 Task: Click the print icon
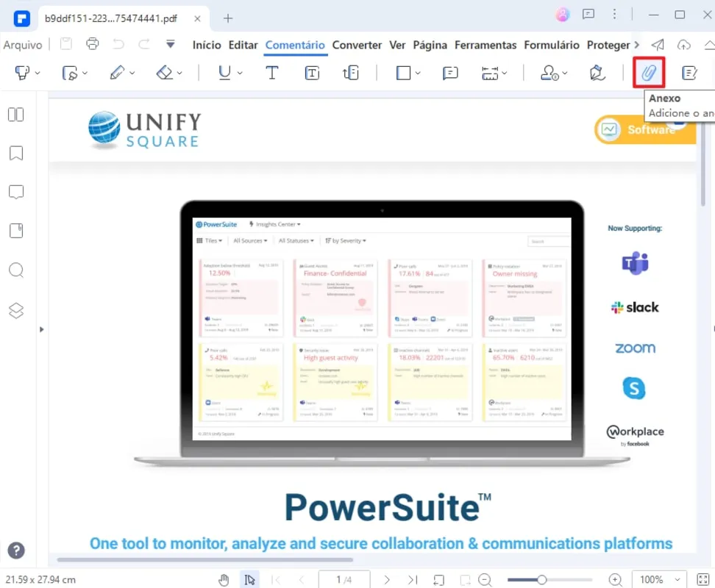93,43
